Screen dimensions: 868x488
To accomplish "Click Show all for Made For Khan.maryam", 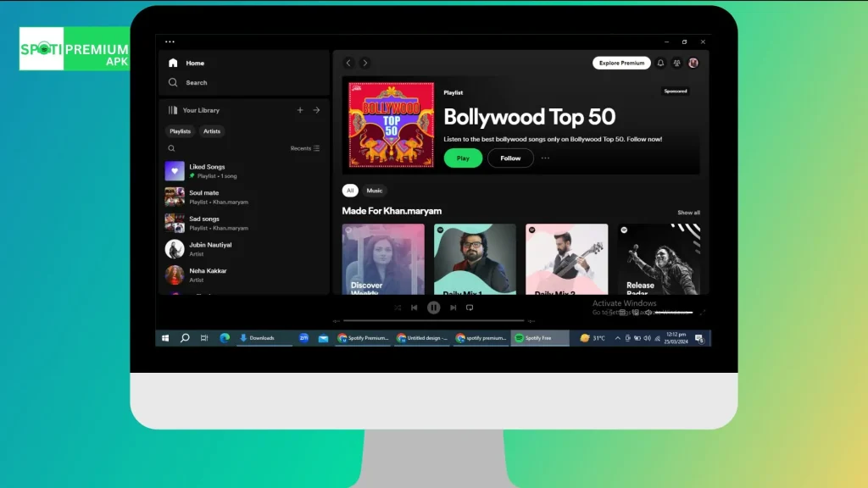I will point(688,213).
